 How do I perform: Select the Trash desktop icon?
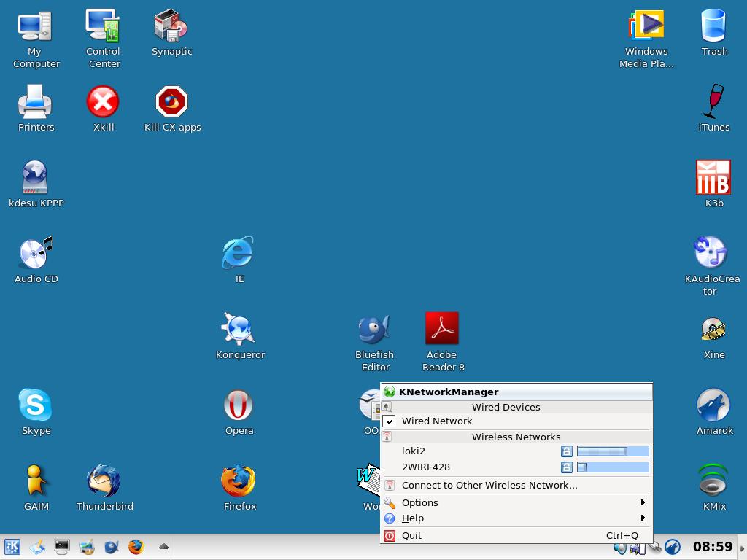(713, 34)
